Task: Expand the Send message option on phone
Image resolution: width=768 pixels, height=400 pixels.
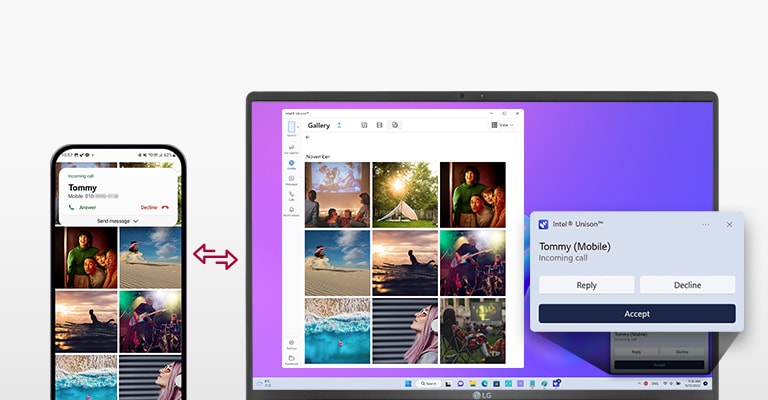Action: (118, 220)
